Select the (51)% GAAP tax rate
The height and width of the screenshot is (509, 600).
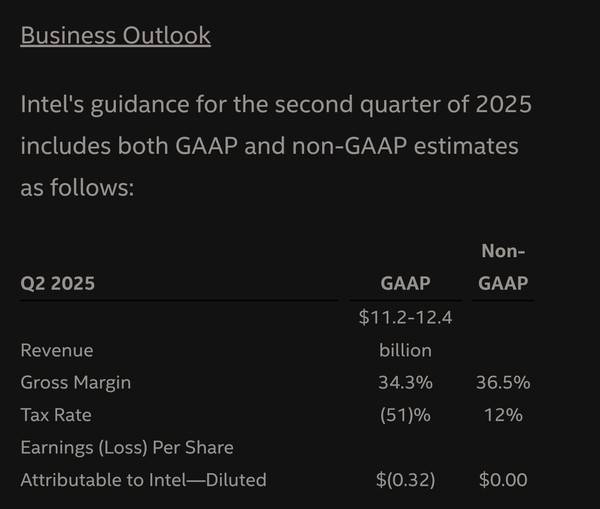[x=405, y=415]
